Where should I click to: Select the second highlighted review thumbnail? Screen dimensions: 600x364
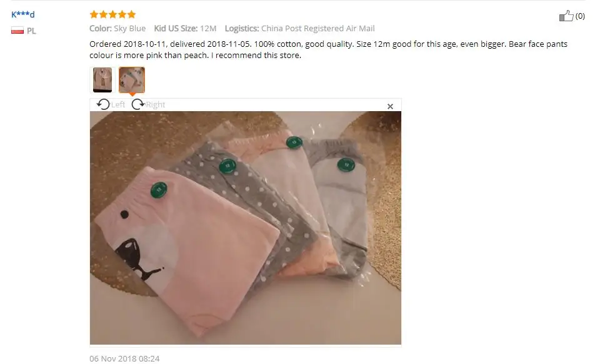pos(132,80)
